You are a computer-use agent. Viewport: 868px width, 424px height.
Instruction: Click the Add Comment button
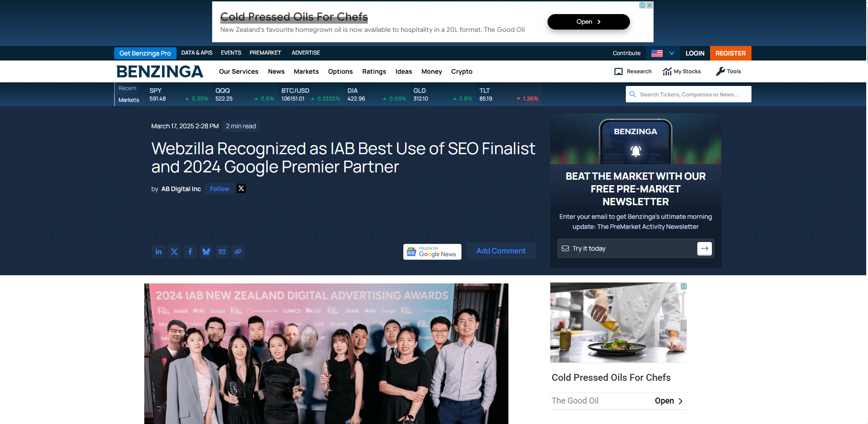coord(501,251)
